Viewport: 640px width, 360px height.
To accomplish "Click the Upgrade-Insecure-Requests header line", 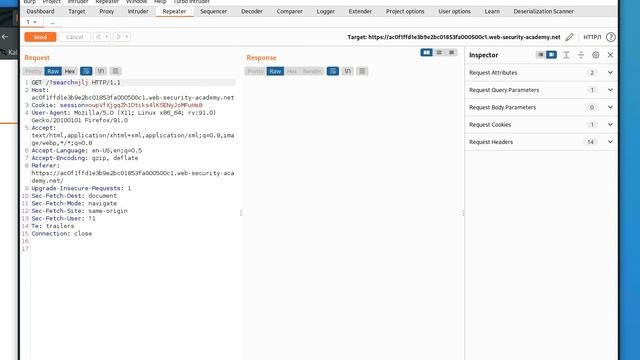I will point(81,188).
